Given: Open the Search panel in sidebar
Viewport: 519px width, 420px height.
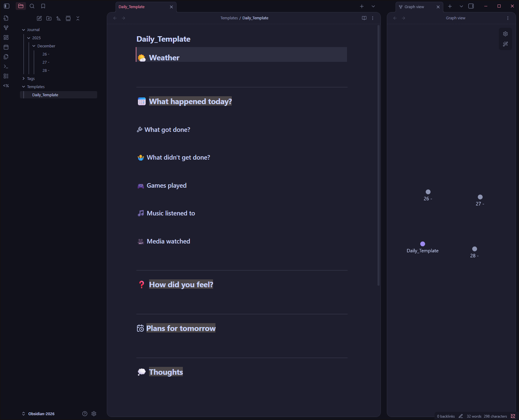Looking at the screenshot, I should [x=32, y=6].
